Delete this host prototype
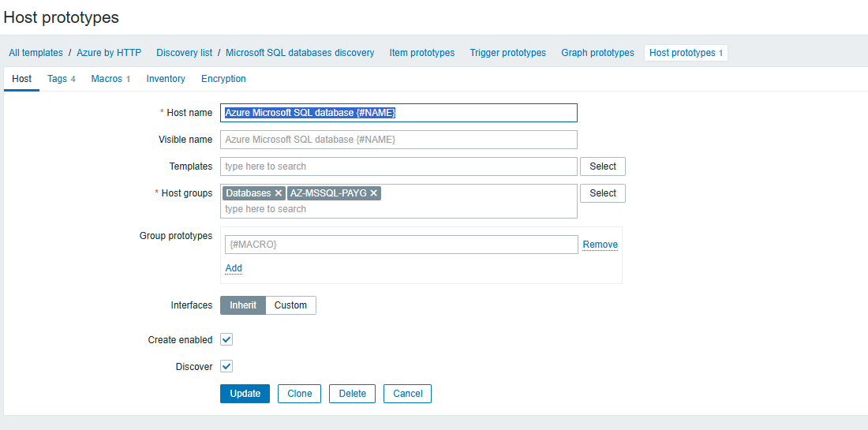Screen dimensions: 868x430 (353, 394)
